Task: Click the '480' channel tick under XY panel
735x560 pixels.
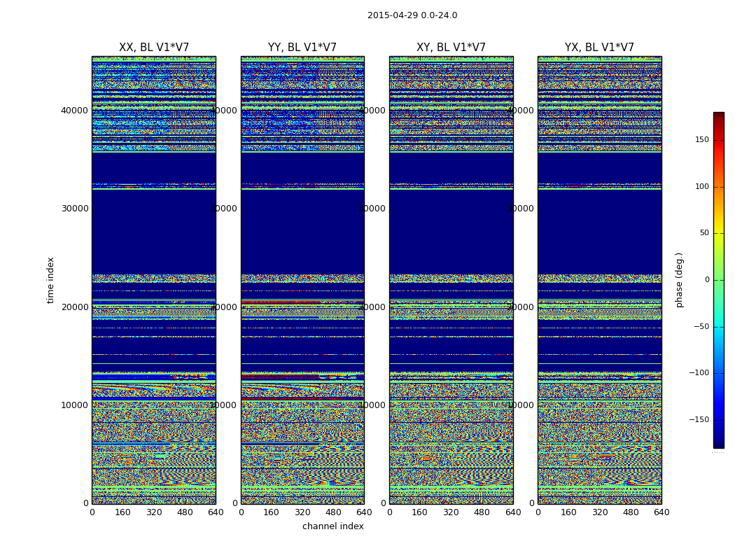Action: coord(482,512)
